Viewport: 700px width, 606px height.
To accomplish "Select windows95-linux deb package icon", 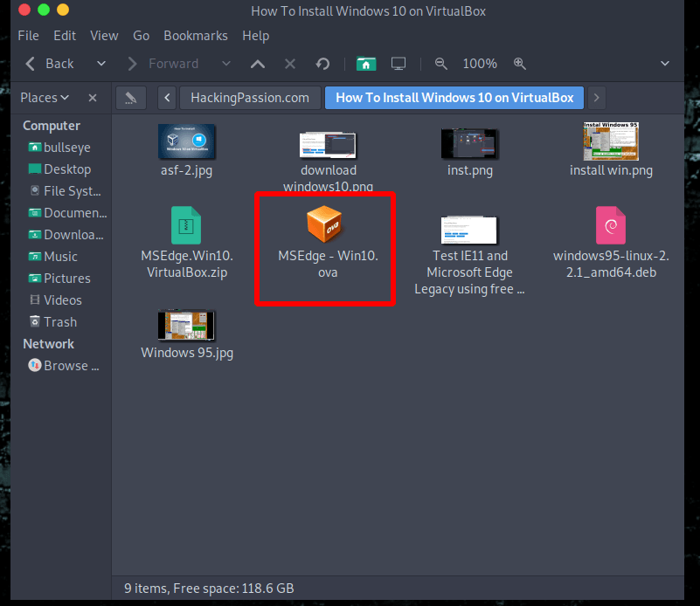I will (611, 225).
